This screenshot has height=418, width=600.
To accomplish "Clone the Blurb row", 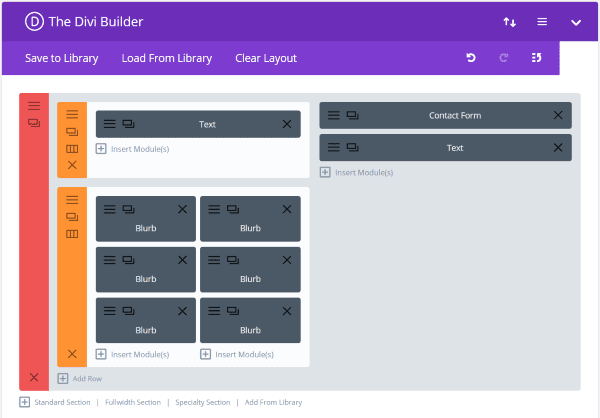I will click(72, 217).
